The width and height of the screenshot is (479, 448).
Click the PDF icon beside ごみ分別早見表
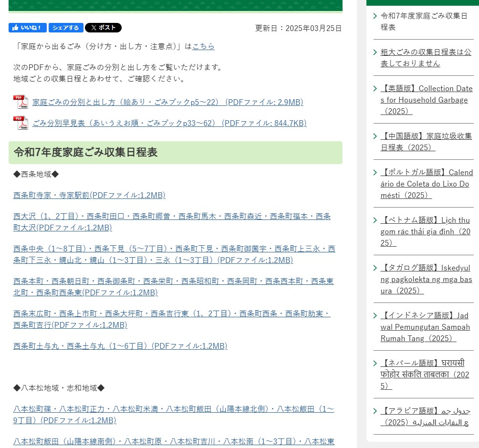(x=21, y=123)
